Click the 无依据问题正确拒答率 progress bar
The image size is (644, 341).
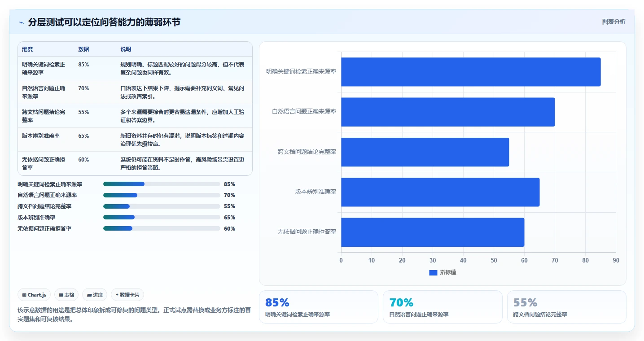tap(162, 229)
